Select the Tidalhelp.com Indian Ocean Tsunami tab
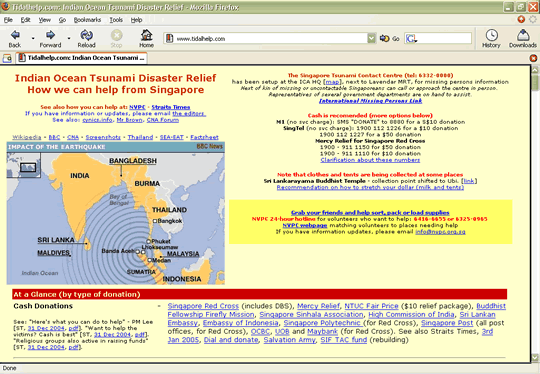Image resolution: width=540 pixels, height=374 pixels. (82, 58)
